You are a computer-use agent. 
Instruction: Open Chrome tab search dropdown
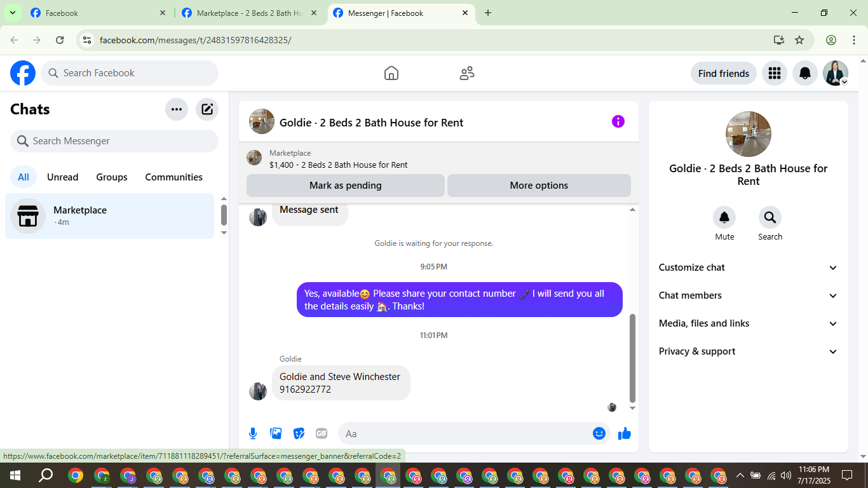click(x=12, y=13)
